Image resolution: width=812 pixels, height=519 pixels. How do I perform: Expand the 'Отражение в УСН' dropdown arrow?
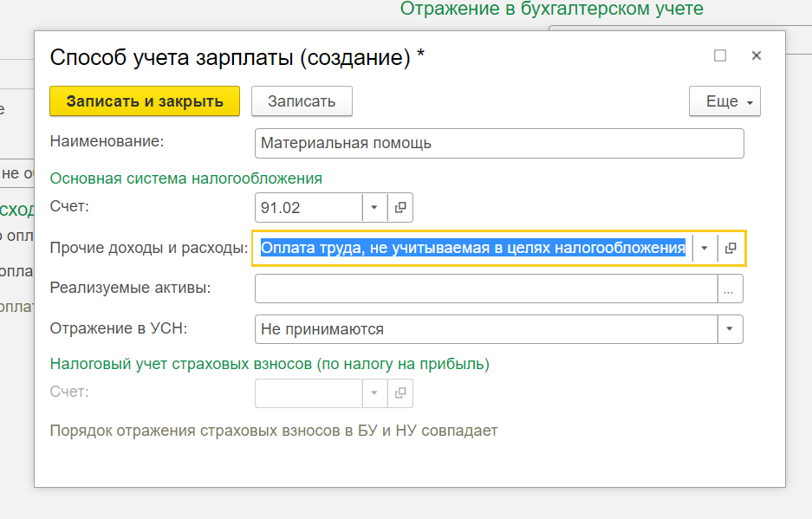(x=730, y=329)
